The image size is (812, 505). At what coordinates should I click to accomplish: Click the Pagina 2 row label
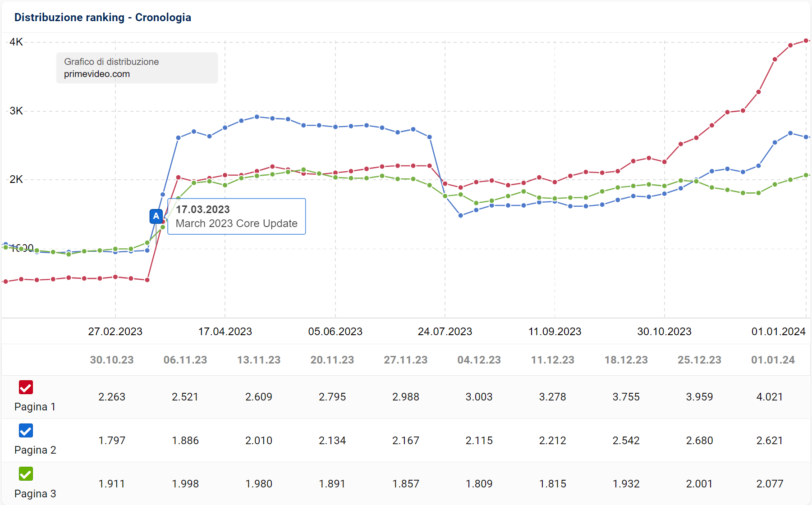click(35, 450)
